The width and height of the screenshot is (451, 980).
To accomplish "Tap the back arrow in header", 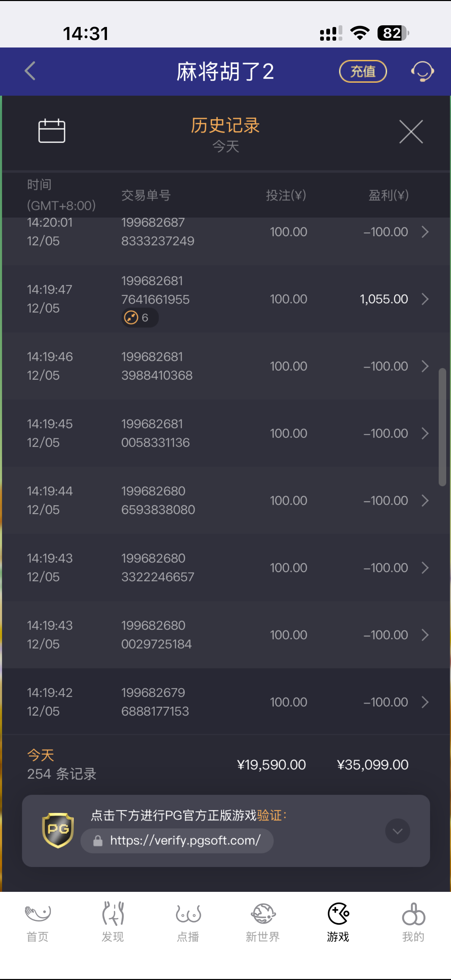I will coord(30,71).
